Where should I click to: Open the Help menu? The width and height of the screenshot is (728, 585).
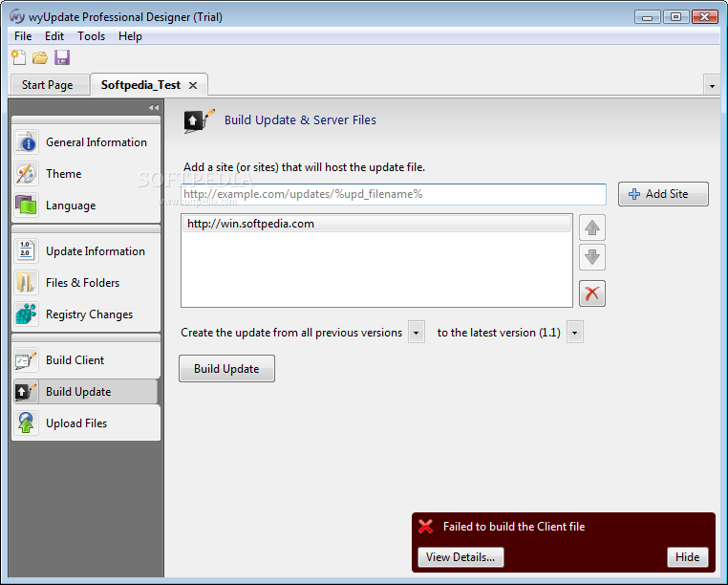pyautogui.click(x=130, y=36)
